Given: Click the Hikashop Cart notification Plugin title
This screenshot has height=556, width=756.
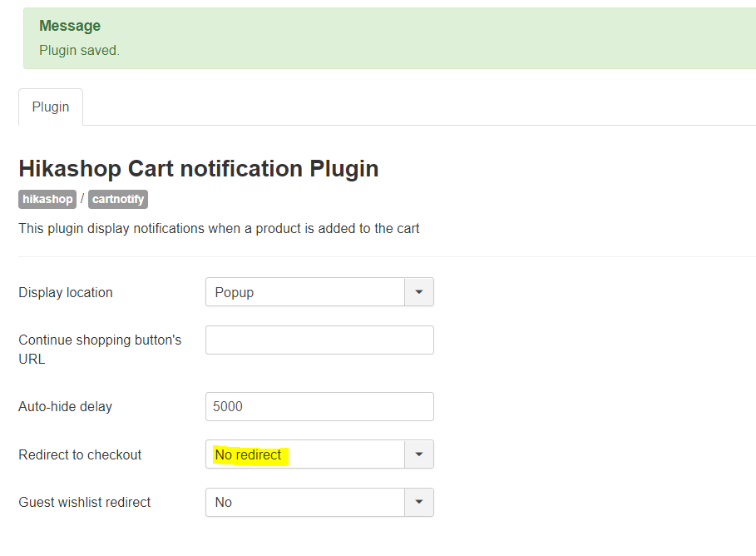Looking at the screenshot, I should pyautogui.click(x=198, y=169).
